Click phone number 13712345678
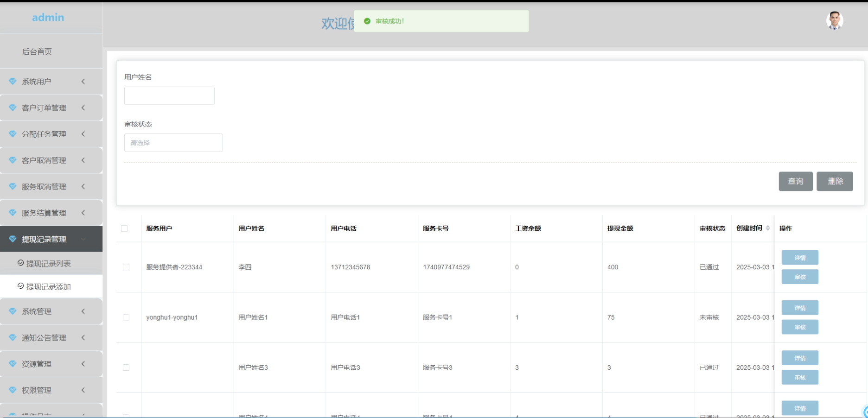 coord(351,267)
